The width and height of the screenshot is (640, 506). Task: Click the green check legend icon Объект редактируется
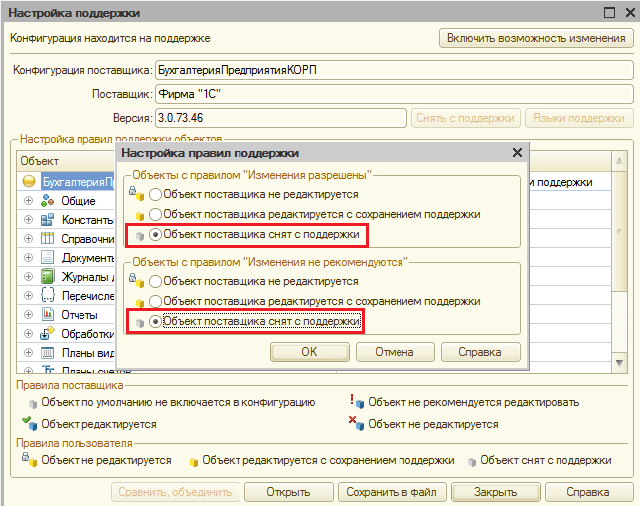click(30, 423)
